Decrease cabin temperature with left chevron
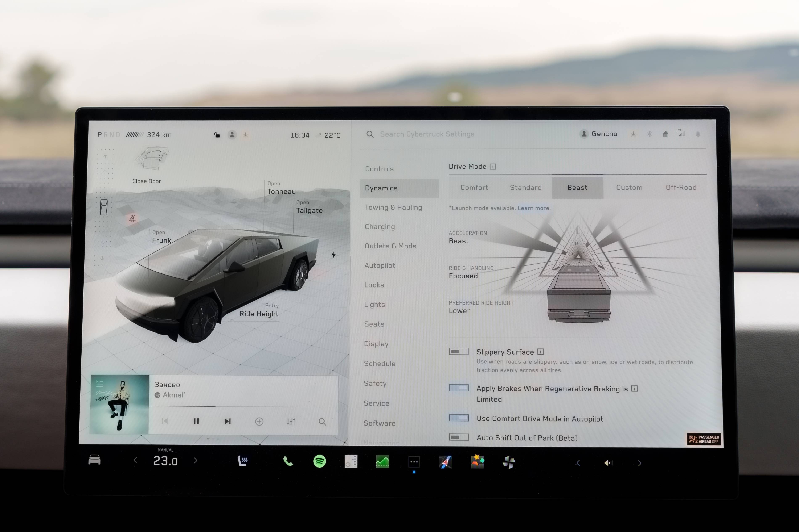The image size is (799, 532). [135, 460]
